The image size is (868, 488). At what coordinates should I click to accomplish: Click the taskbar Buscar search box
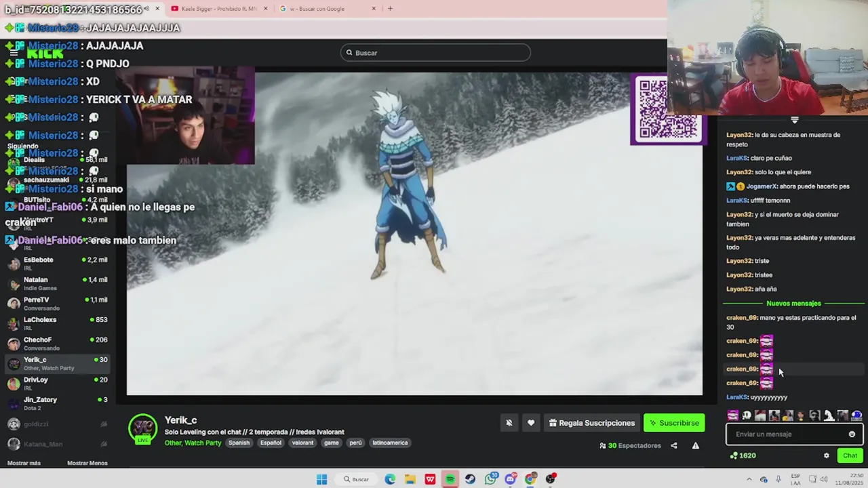[x=356, y=479]
